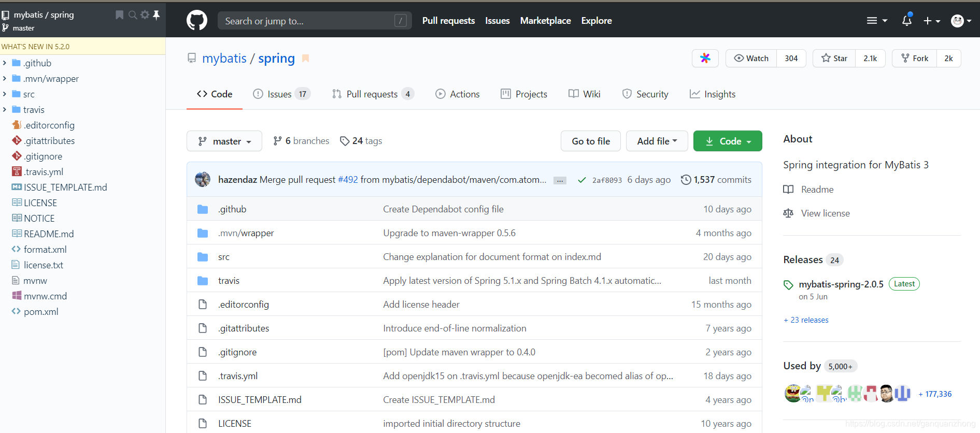Open the create new plus dropdown

click(931, 21)
